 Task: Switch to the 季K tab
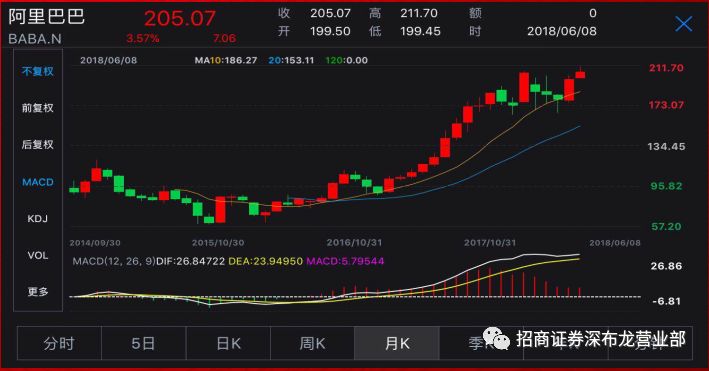[x=481, y=343]
